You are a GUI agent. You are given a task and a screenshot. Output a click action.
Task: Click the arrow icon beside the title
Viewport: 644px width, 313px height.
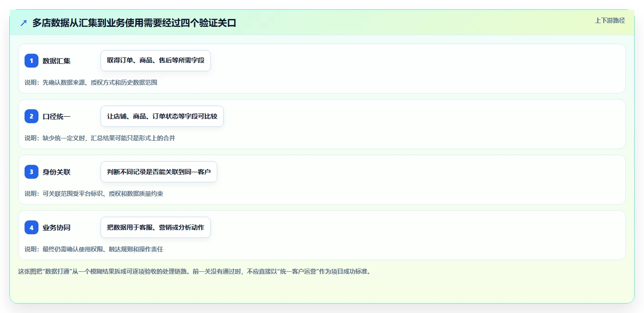[x=24, y=23]
